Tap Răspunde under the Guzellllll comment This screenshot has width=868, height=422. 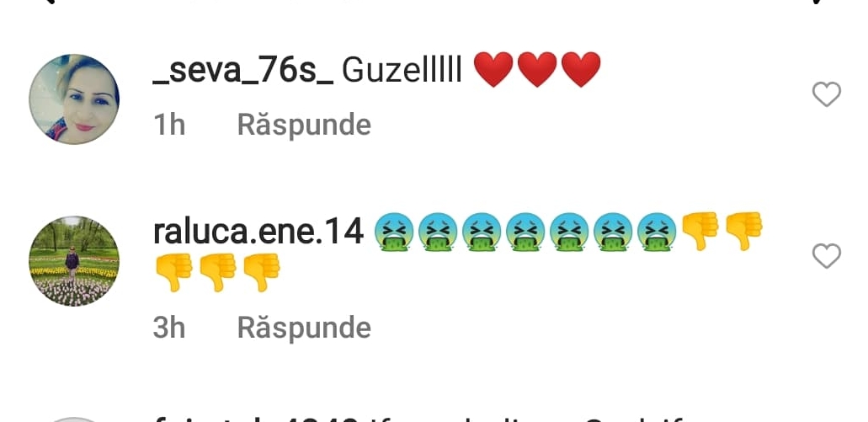(304, 125)
